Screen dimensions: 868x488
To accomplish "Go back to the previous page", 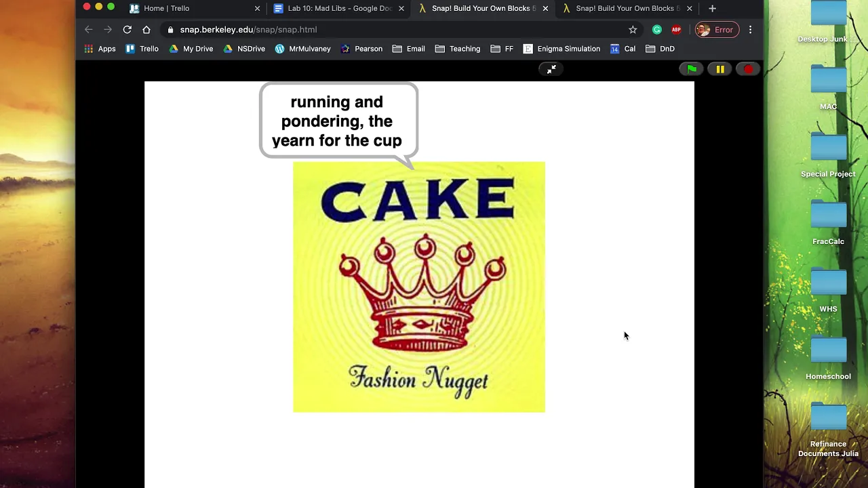I will pyautogui.click(x=88, y=30).
